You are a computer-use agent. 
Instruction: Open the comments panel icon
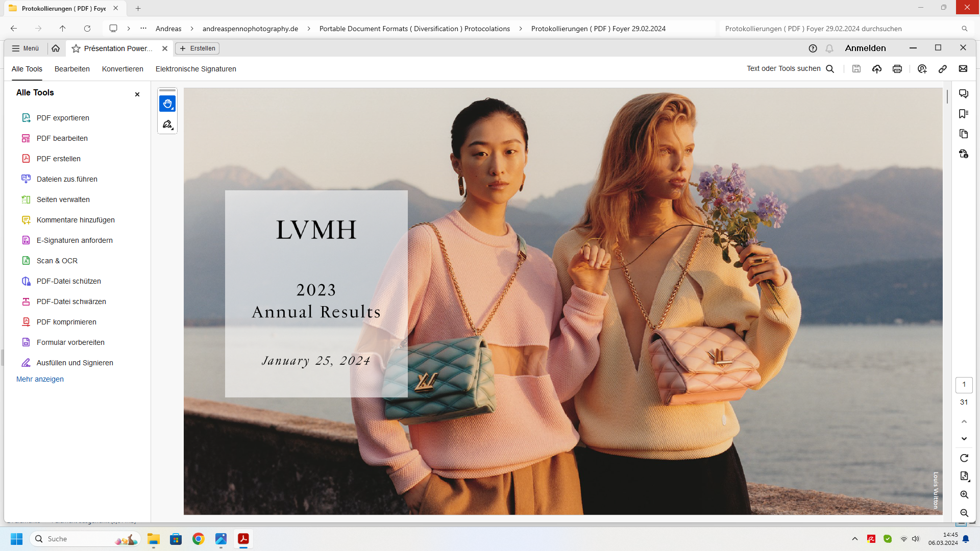(x=964, y=93)
